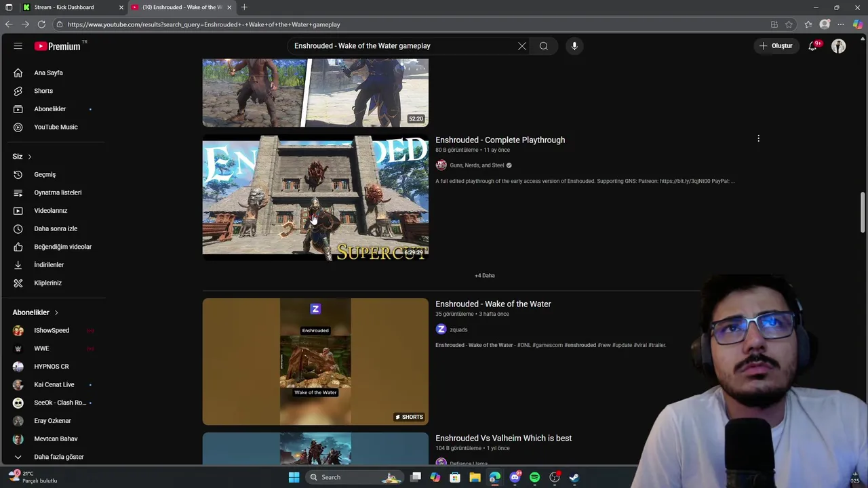Open the browser favorites list

point(808,24)
